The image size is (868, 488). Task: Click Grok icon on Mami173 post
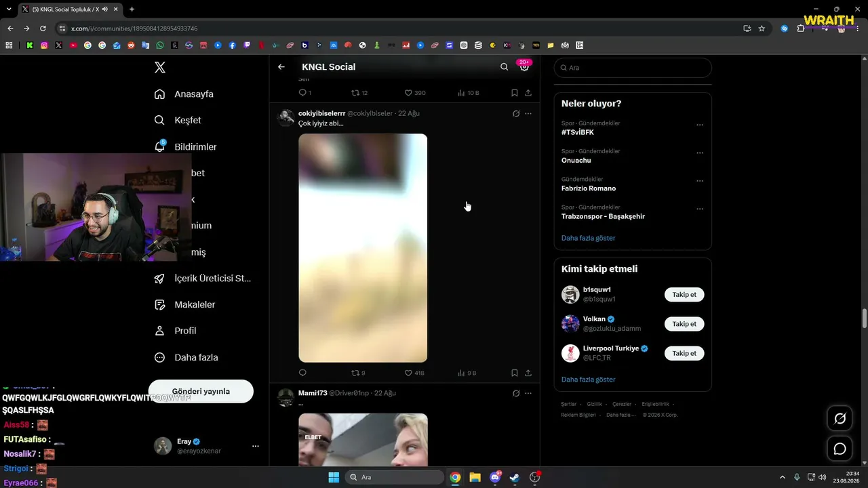coord(516,393)
